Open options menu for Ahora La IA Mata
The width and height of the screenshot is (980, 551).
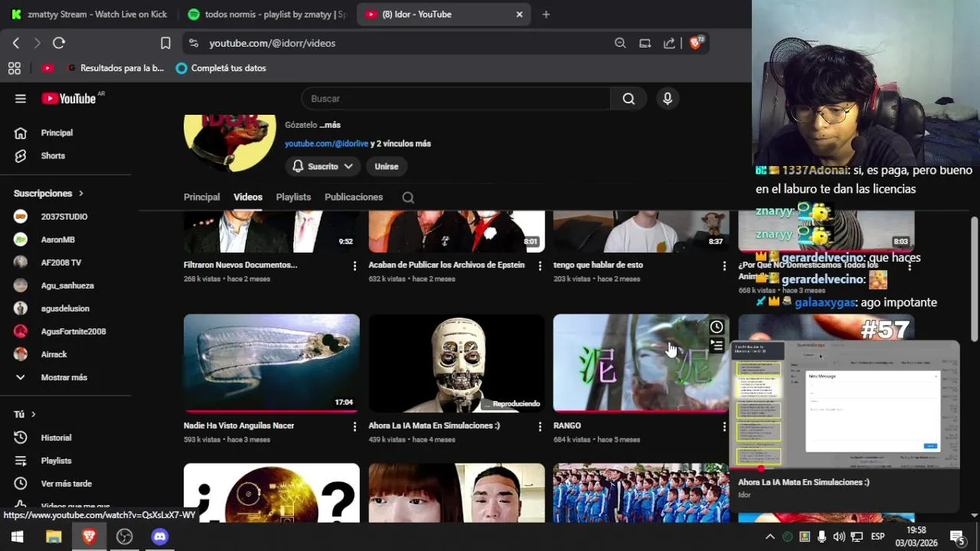pos(540,426)
